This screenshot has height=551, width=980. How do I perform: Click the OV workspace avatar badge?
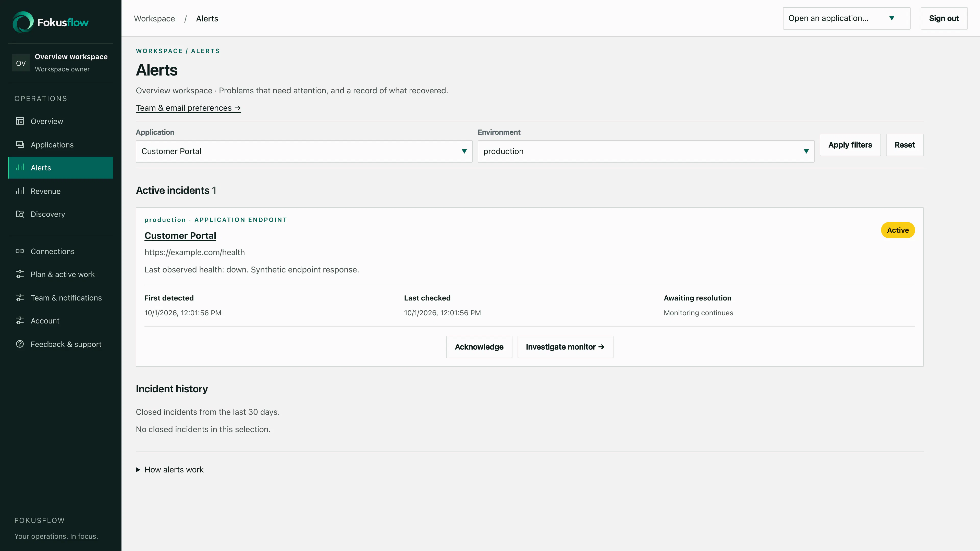click(21, 63)
